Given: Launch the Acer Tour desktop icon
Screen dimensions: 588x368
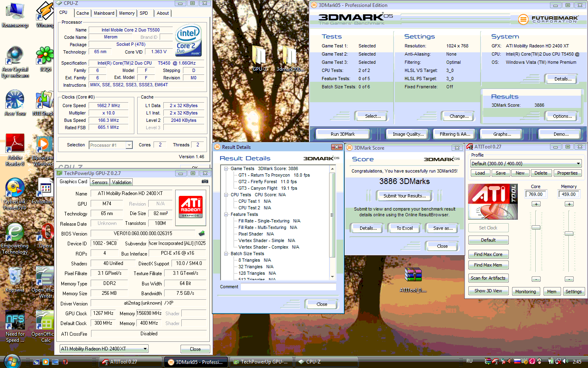Looking at the screenshot, I should [15, 103].
